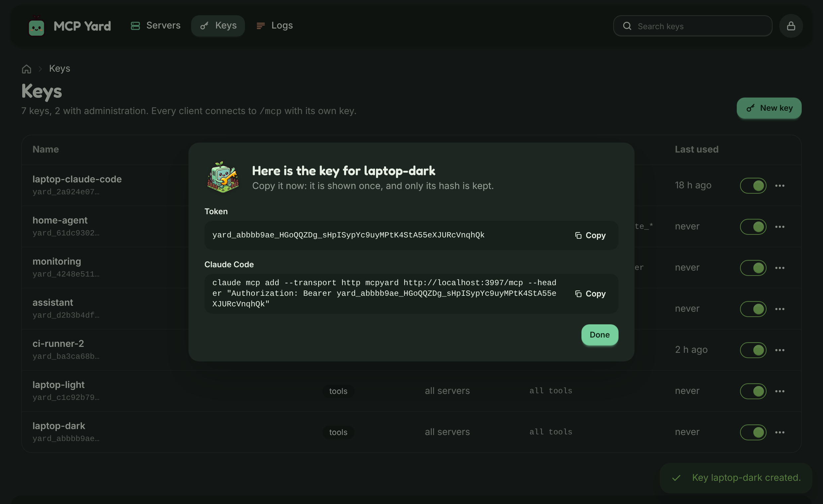Focus the Search keys field

(692, 26)
